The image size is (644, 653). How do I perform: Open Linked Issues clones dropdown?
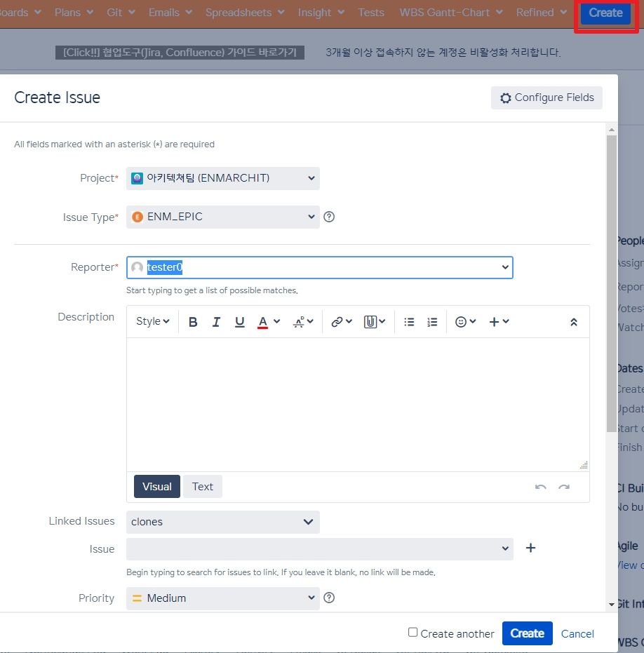point(223,522)
